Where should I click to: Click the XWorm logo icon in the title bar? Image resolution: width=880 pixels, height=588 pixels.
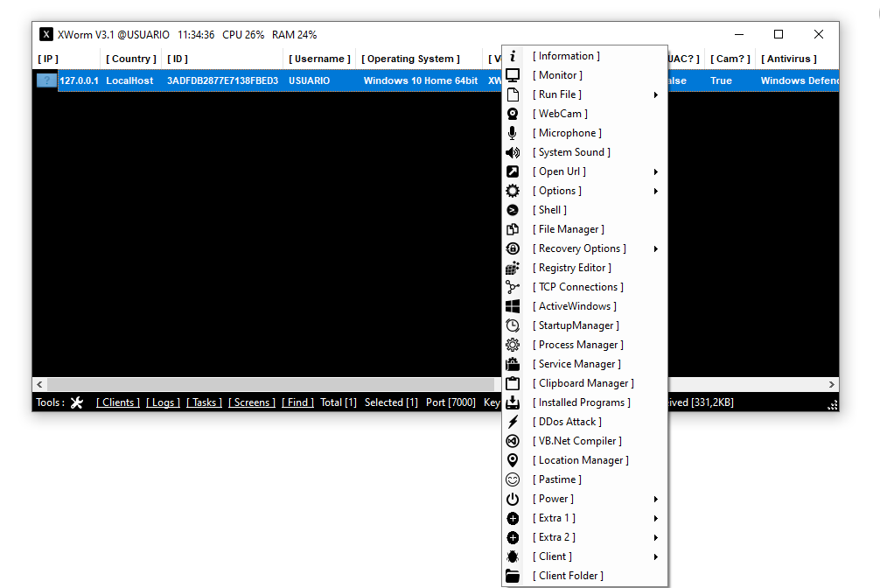(46, 34)
